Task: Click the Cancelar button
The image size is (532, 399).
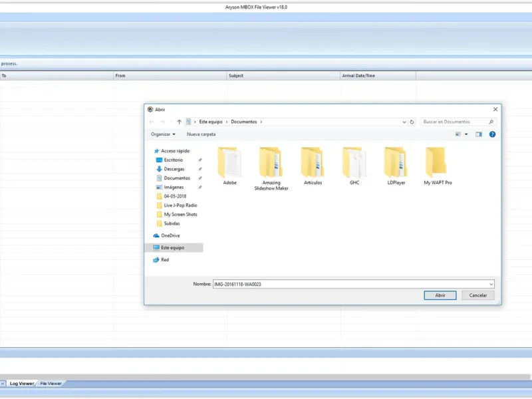Action: click(x=477, y=295)
